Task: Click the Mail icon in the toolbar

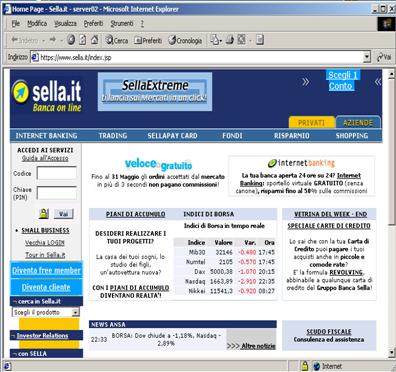Action: (214, 40)
